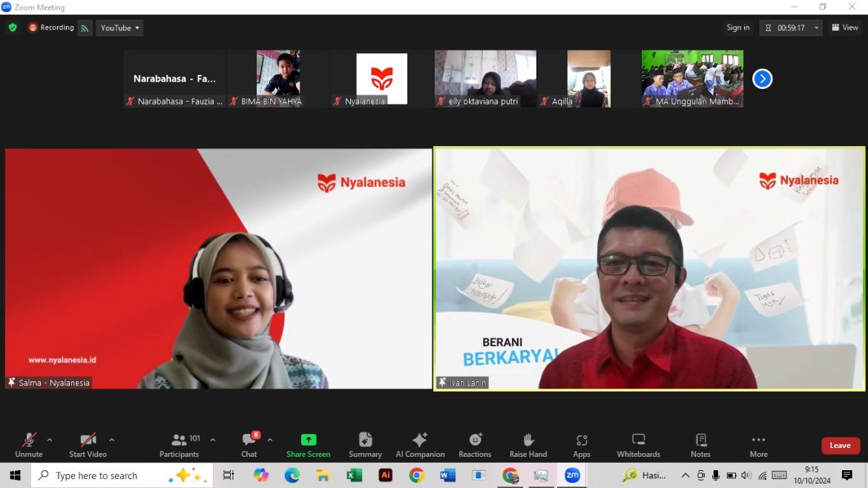This screenshot has width=868, height=488.
Task: Toggle the Participants panel
Action: coord(180,445)
